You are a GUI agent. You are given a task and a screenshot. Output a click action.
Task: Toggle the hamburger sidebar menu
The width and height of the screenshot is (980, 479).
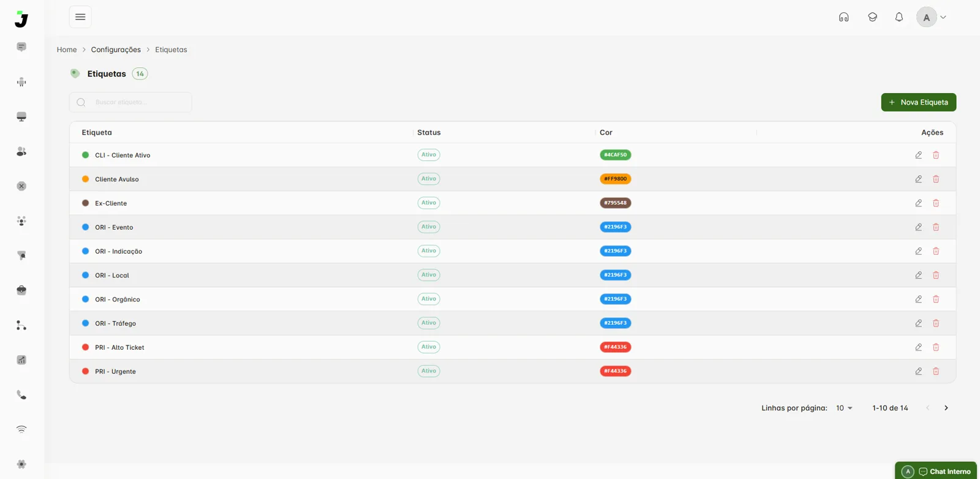point(80,17)
